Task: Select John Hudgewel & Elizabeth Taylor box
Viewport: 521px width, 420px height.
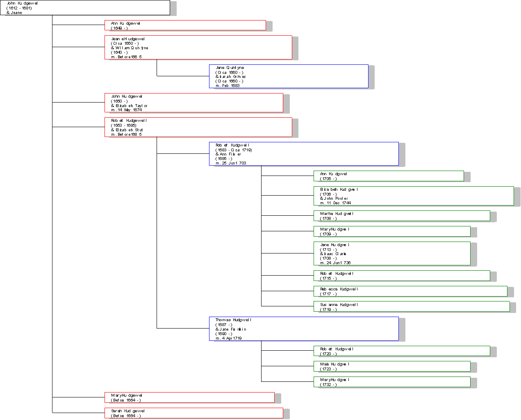Action: (x=194, y=103)
